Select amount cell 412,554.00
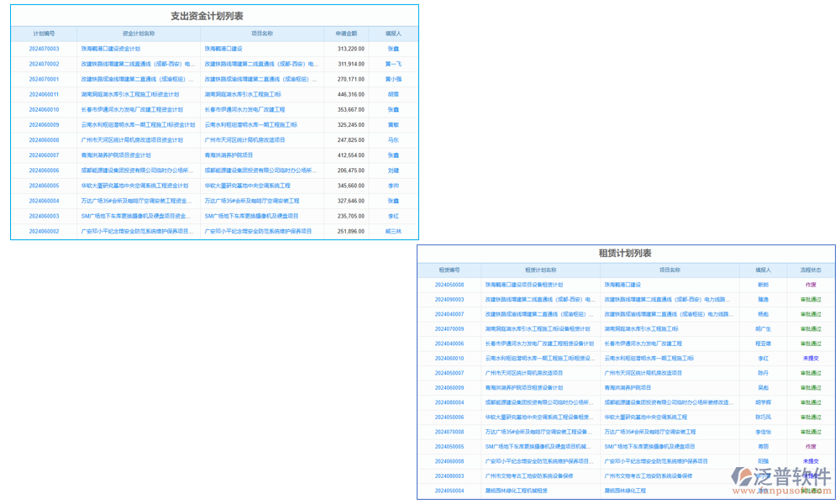840x504 pixels. click(x=351, y=155)
